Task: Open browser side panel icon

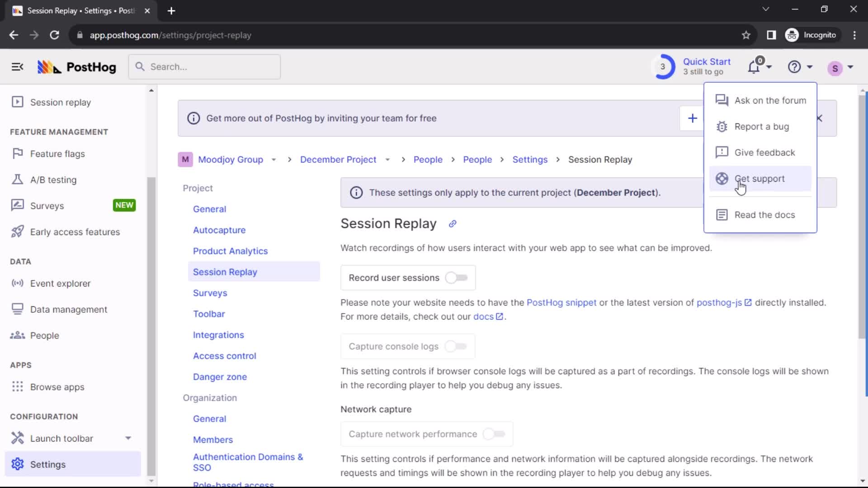Action: tap(771, 35)
